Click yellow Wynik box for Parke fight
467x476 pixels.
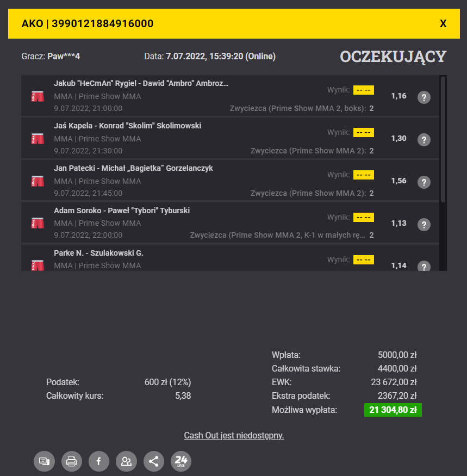coord(364,260)
